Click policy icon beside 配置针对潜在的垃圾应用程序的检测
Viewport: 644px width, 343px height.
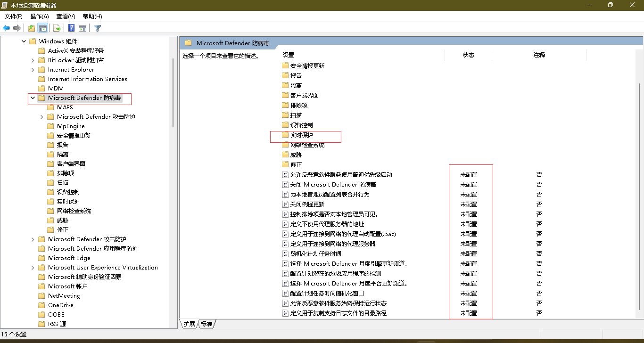click(285, 273)
